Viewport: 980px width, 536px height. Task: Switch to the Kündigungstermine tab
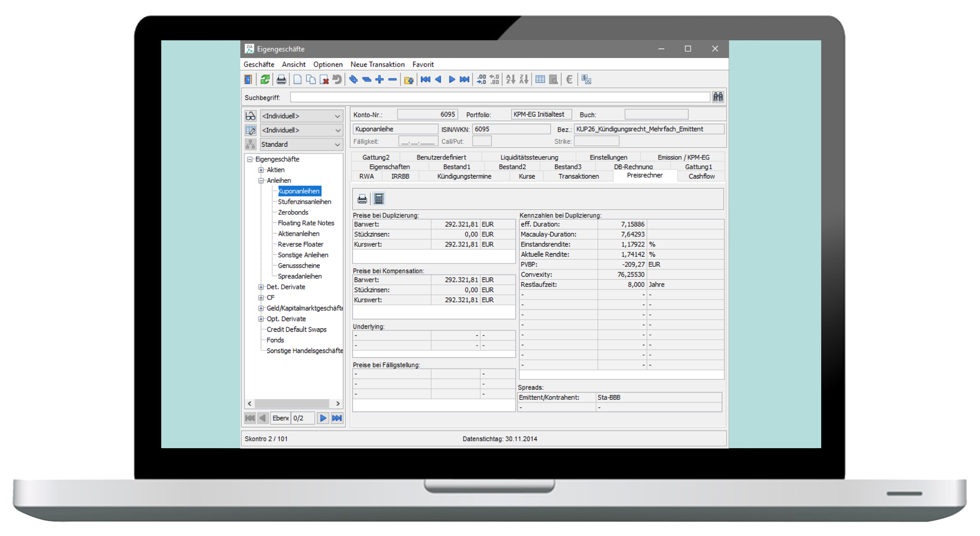pyautogui.click(x=464, y=177)
